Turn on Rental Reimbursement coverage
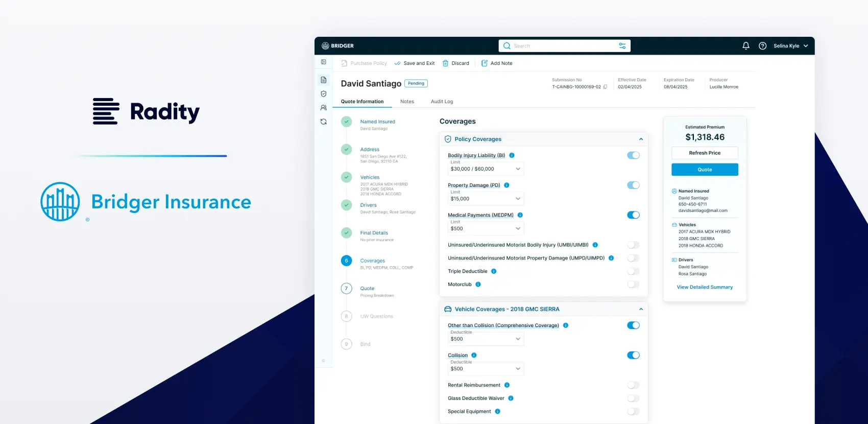 [633, 385]
